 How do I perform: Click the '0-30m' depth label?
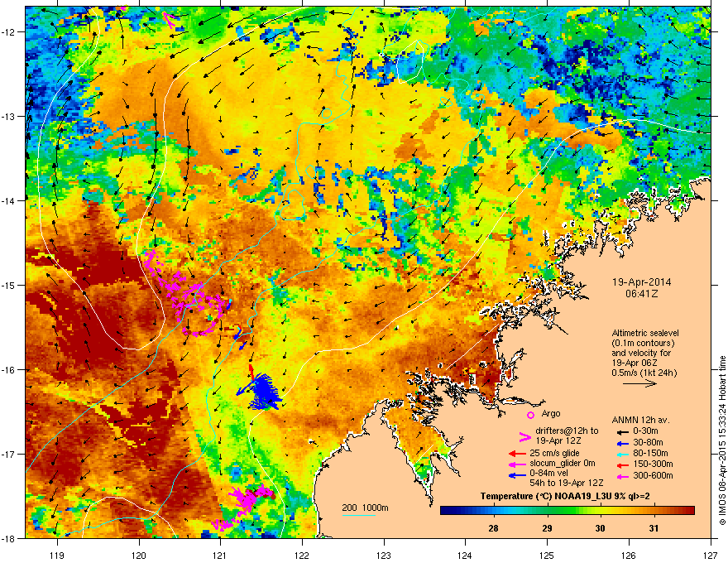coord(646,431)
